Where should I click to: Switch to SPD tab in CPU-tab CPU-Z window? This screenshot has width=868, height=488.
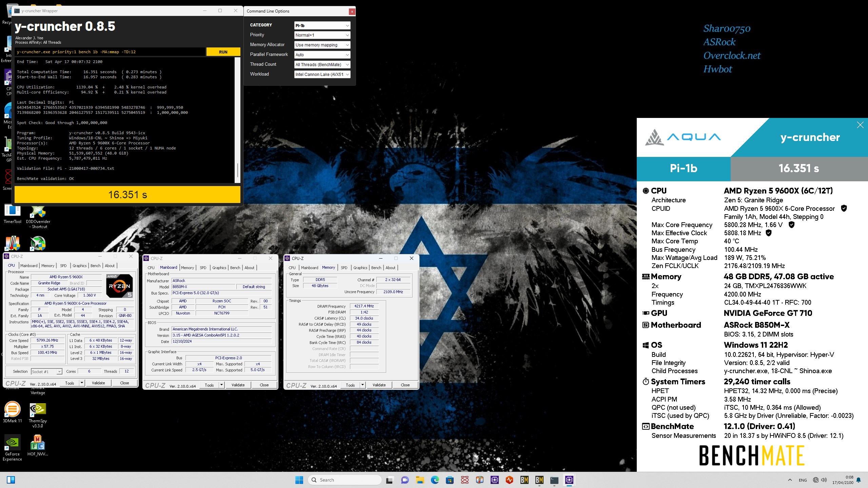(63, 266)
